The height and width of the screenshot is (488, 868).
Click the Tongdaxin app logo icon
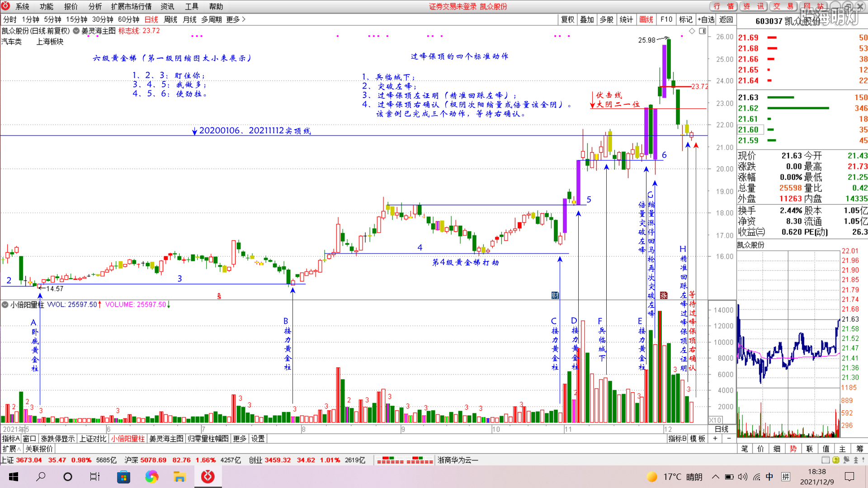coord(5,6)
